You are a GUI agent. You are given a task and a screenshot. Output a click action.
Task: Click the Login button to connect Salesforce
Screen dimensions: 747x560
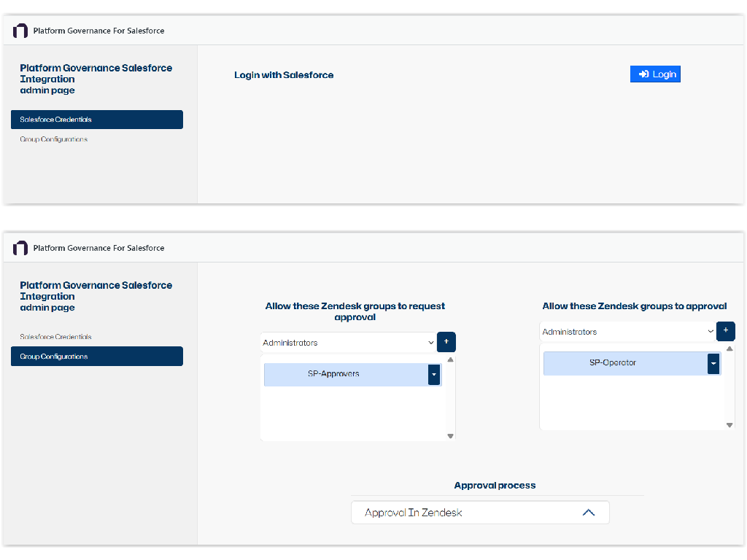coord(655,74)
